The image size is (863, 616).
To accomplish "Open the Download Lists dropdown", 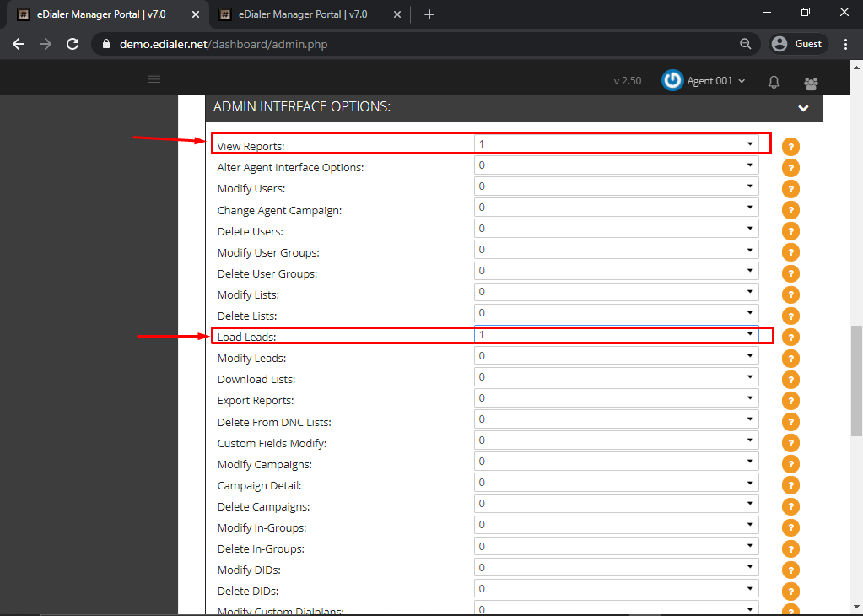I will [616, 377].
